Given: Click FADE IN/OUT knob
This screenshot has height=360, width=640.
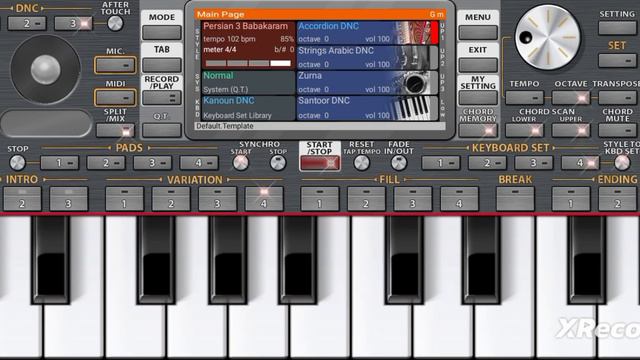Looking at the screenshot, I should click(399, 163).
